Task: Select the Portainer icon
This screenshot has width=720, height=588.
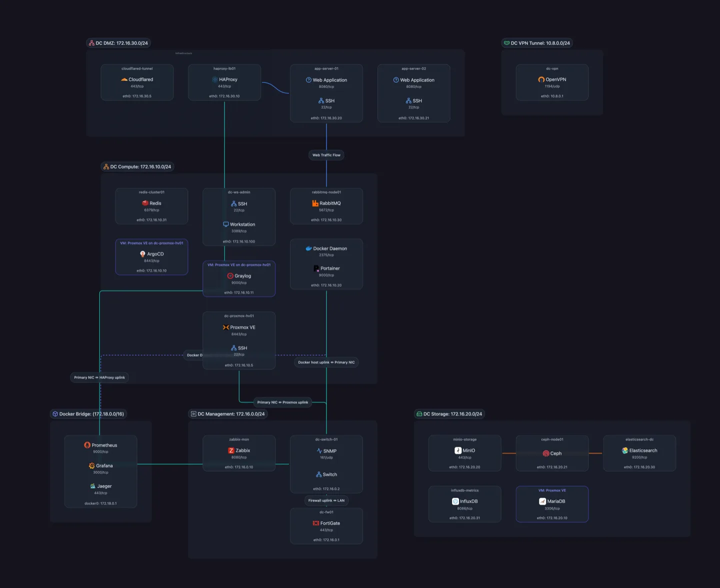Action: pos(316,268)
